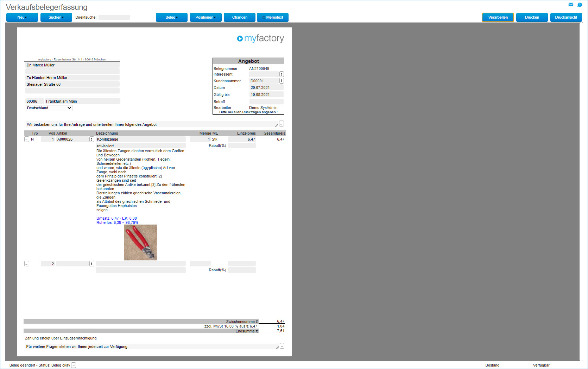Click the Einzelpreis field showing 6,47
Viewport: 588px width, 369px height.
pos(242,140)
